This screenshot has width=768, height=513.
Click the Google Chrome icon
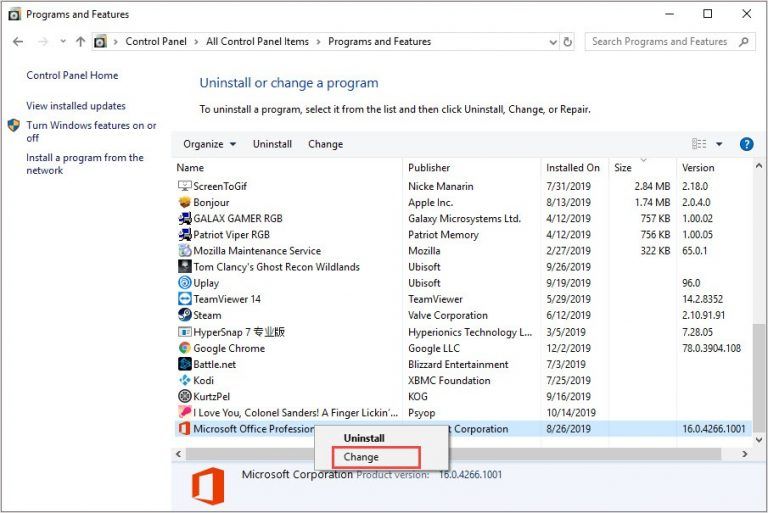point(184,348)
